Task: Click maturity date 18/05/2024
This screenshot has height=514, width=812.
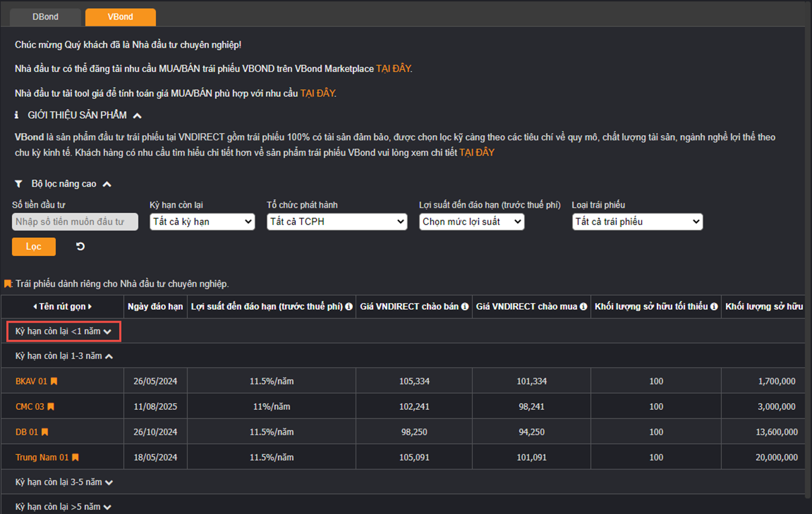Action: pyautogui.click(x=155, y=458)
